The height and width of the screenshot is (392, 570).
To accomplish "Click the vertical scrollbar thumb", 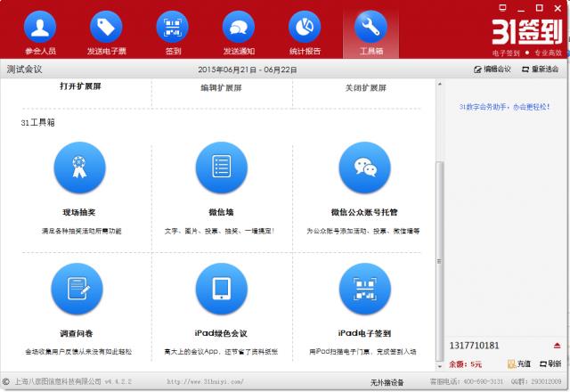I will [x=439, y=261].
